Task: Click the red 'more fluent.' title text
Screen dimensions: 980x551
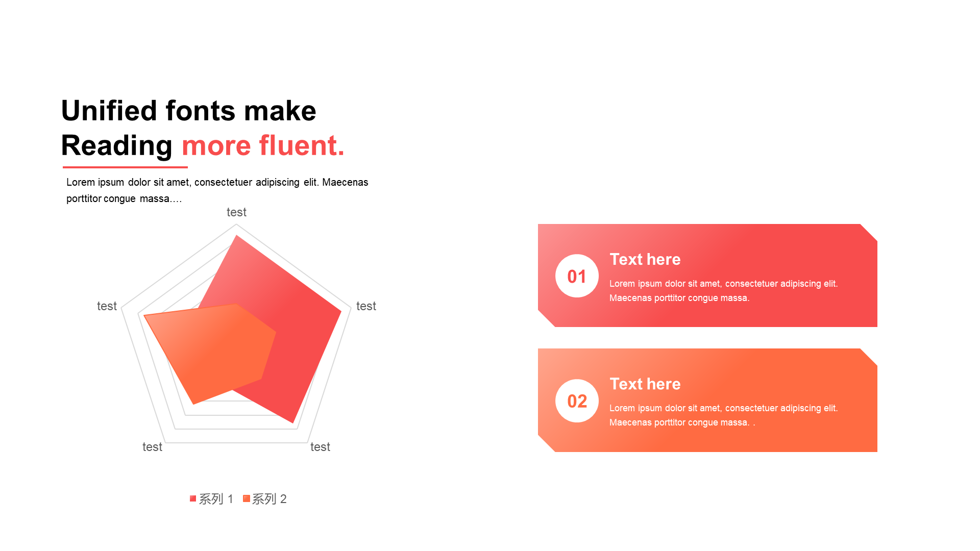Action: 263,145
